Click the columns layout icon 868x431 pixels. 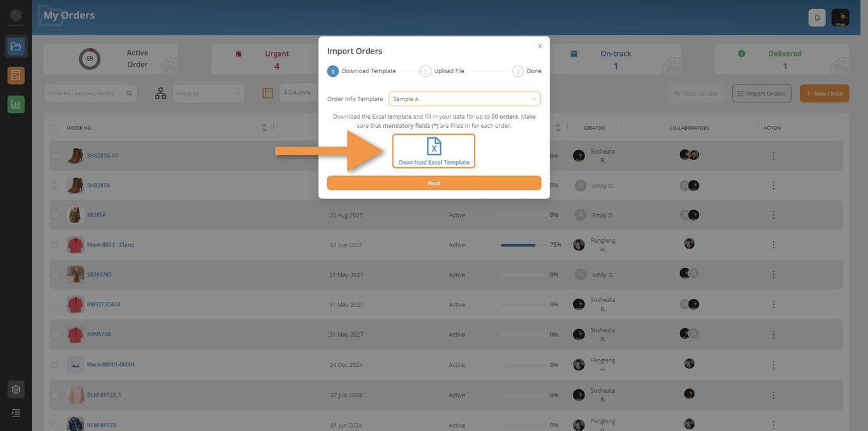(268, 93)
